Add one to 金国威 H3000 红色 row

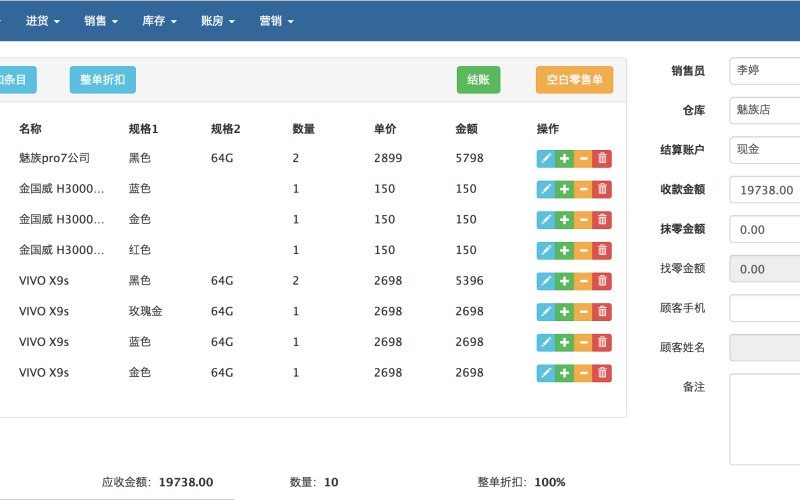click(x=564, y=251)
